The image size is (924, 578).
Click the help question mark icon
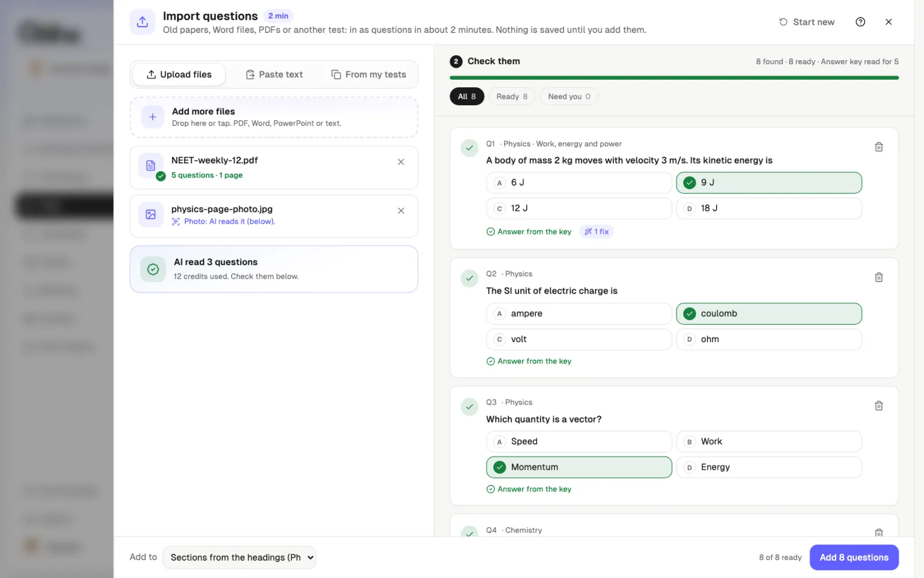click(860, 22)
